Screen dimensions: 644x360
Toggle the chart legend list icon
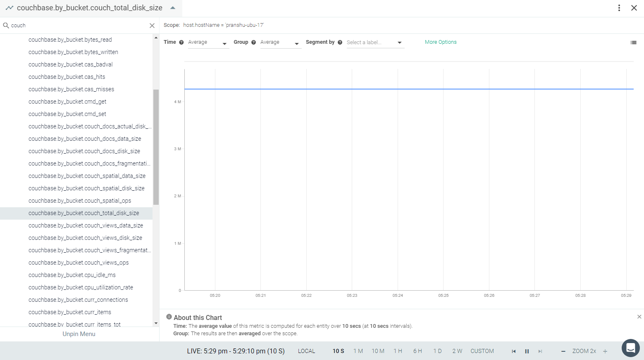[x=634, y=43]
